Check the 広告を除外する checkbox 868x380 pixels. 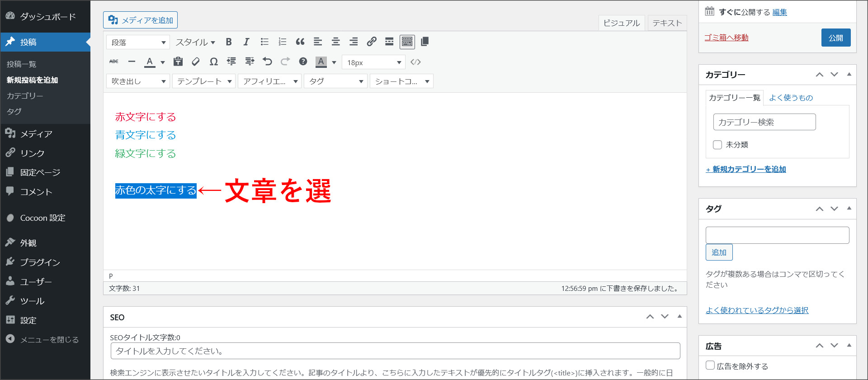[x=710, y=365]
